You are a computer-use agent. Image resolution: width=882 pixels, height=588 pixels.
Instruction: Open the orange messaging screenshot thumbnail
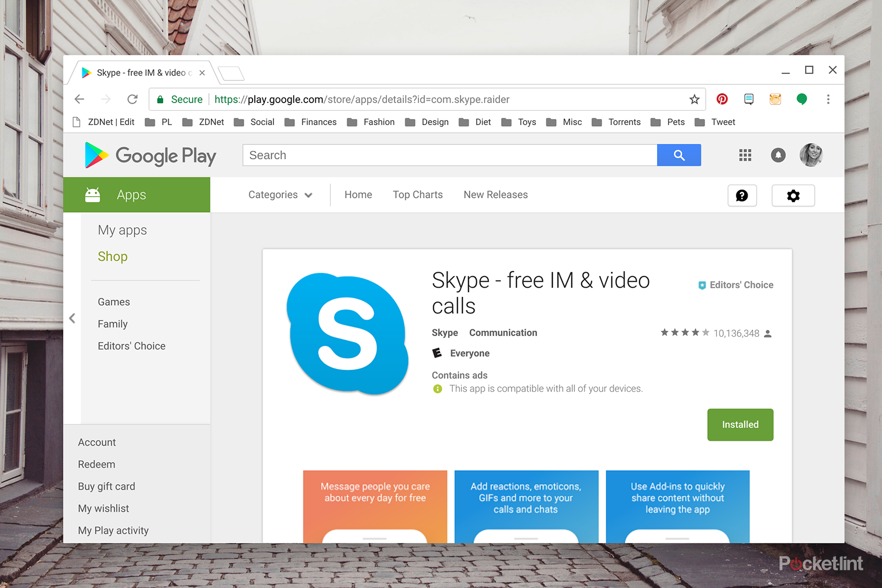pos(375,506)
